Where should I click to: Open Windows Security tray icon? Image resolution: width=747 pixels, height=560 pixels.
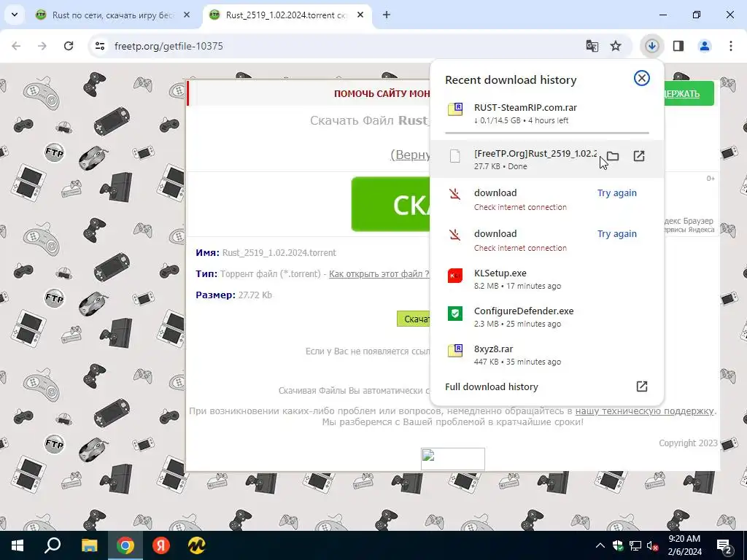[618, 545]
